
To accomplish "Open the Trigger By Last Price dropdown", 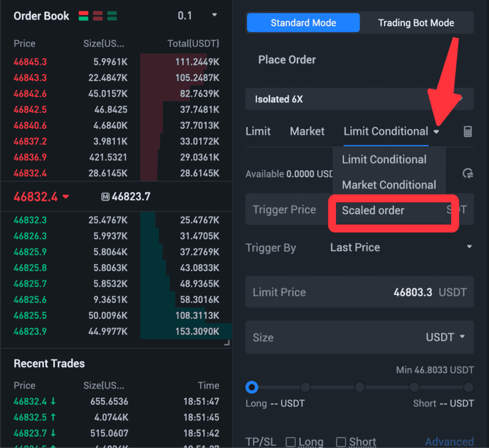I will pyautogui.click(x=469, y=247).
